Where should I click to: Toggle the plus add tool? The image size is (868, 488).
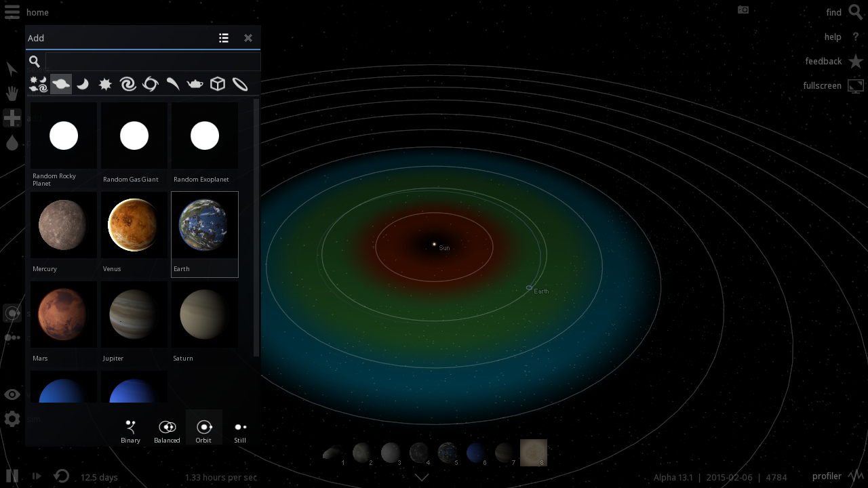coord(12,118)
